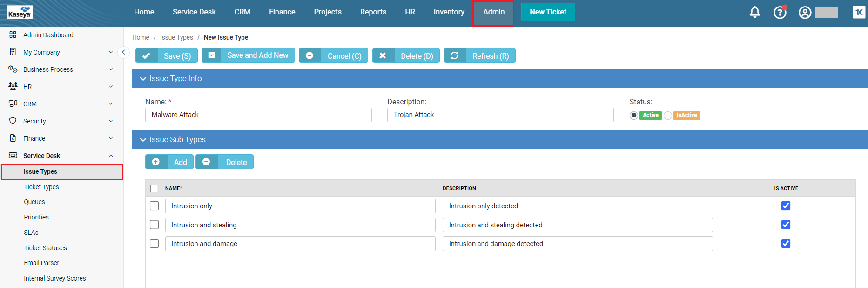Collapse the Issue Type Info section

click(x=143, y=79)
